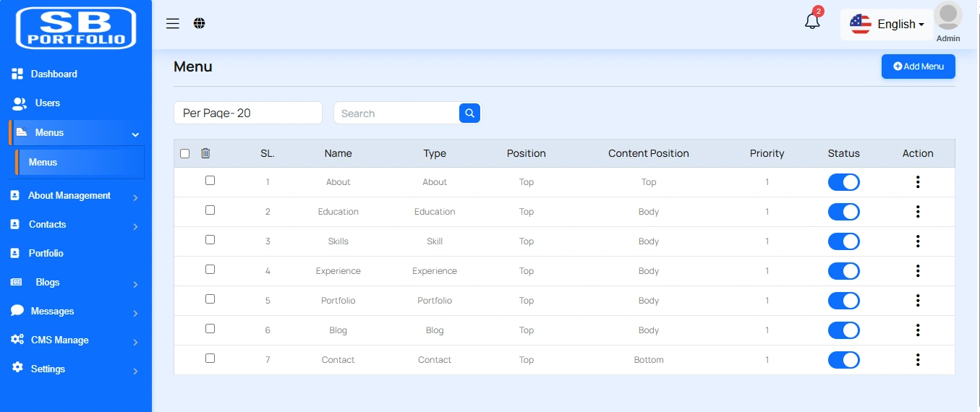Screen dimensions: 980x412
Task: Open three-dot actions for Contact row
Action: [x=917, y=360]
